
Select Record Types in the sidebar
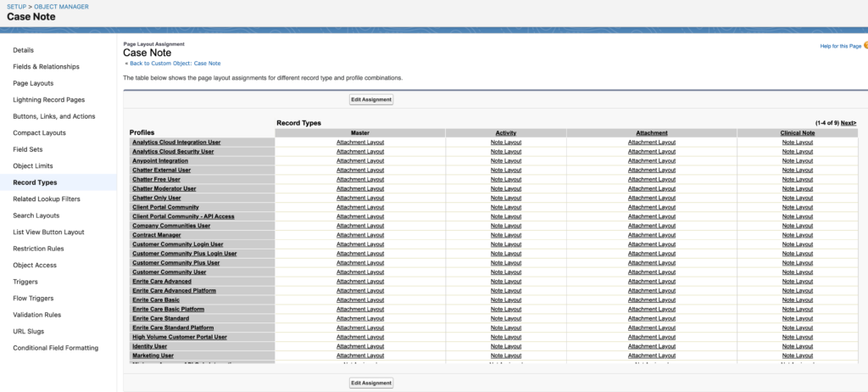coord(35,182)
